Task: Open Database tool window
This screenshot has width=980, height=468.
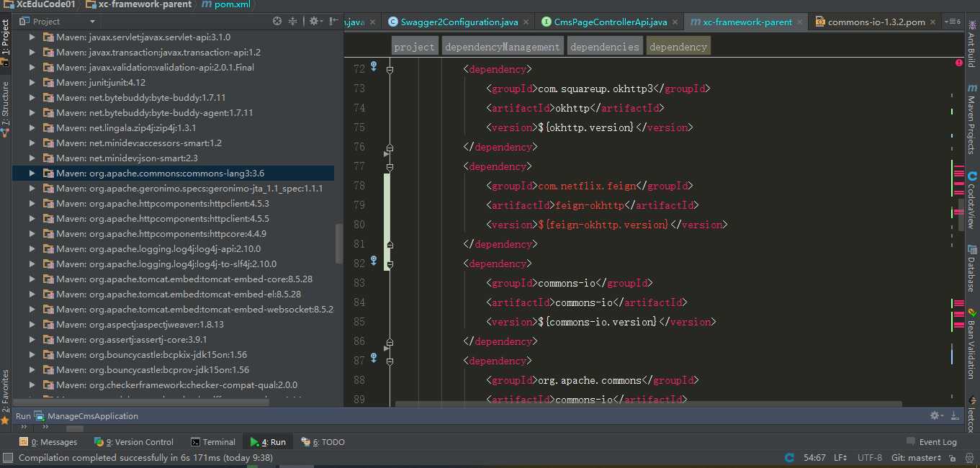Action: (972, 268)
